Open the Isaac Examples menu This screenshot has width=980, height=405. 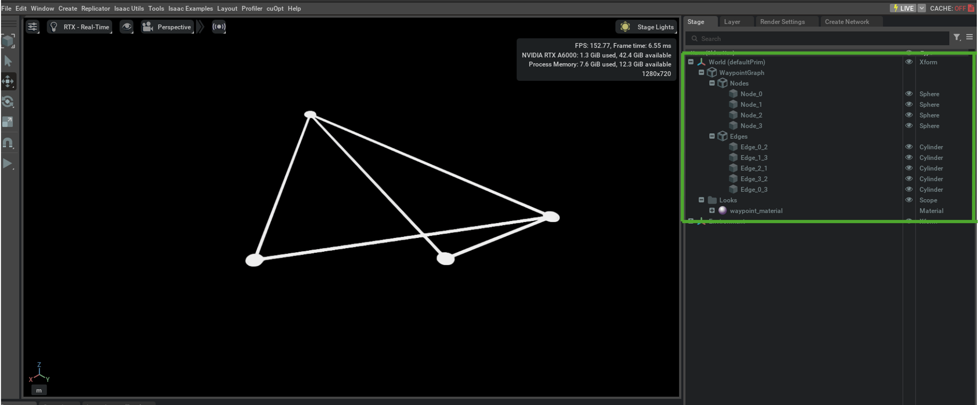pos(191,8)
